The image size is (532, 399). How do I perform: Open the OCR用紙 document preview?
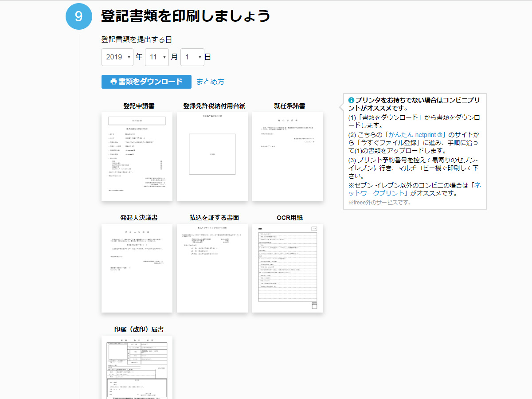pyautogui.click(x=287, y=268)
